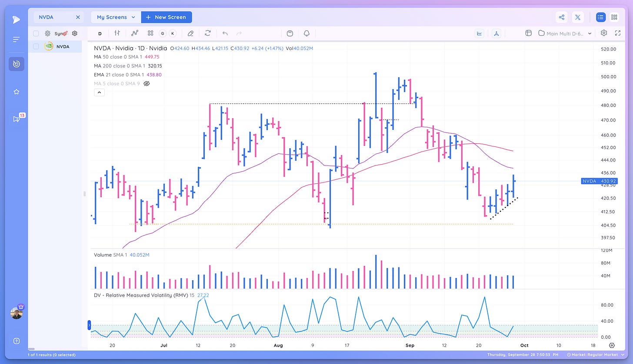
Task: Open the help question mark icon
Action: click(17, 341)
